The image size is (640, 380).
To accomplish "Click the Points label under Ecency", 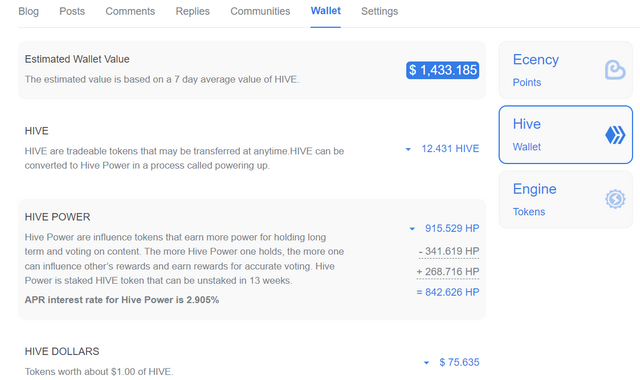I will (527, 82).
